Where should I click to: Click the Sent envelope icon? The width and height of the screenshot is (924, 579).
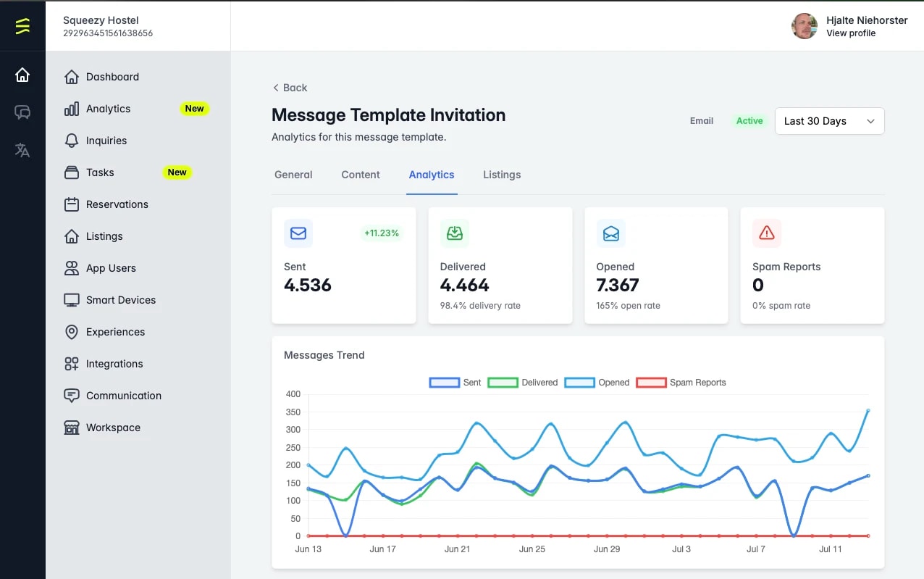click(x=298, y=233)
